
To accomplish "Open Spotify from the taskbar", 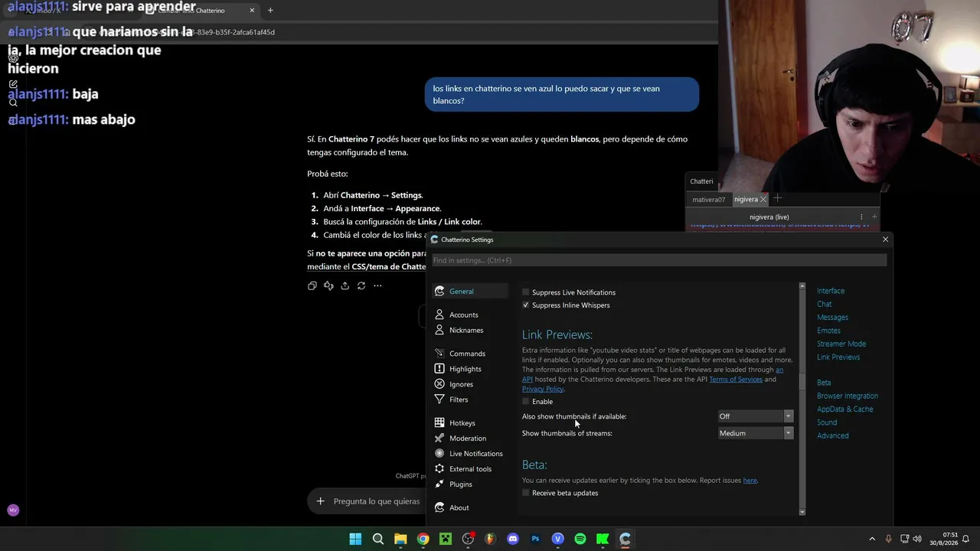I will click(x=580, y=539).
